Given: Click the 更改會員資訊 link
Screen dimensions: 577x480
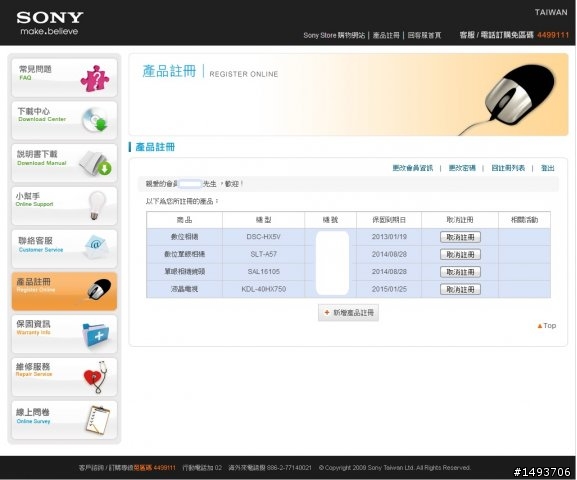Looking at the screenshot, I should tap(413, 168).
